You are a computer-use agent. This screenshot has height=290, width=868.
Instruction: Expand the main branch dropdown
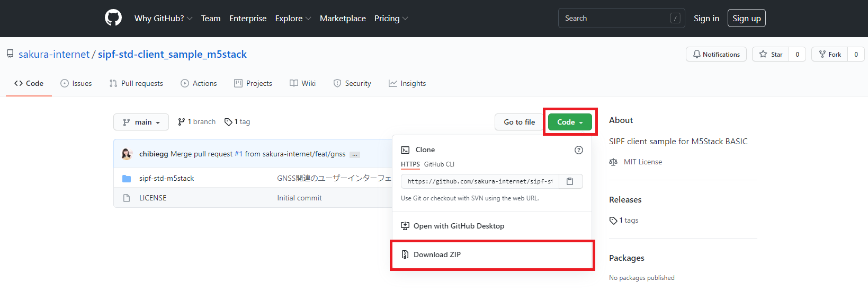click(141, 122)
